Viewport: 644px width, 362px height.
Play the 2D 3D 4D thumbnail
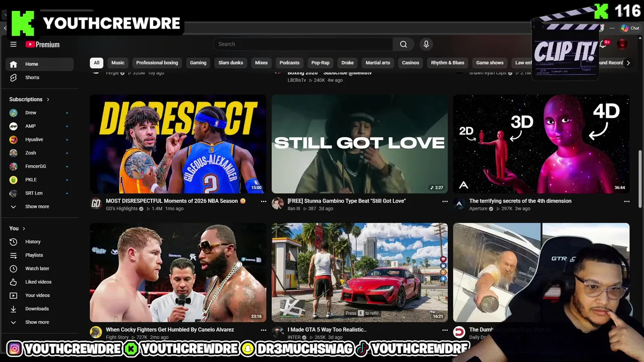[541, 144]
